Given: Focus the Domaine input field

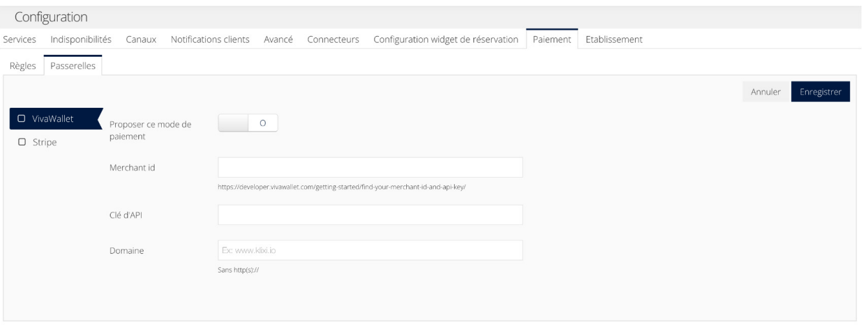Looking at the screenshot, I should coord(370,251).
